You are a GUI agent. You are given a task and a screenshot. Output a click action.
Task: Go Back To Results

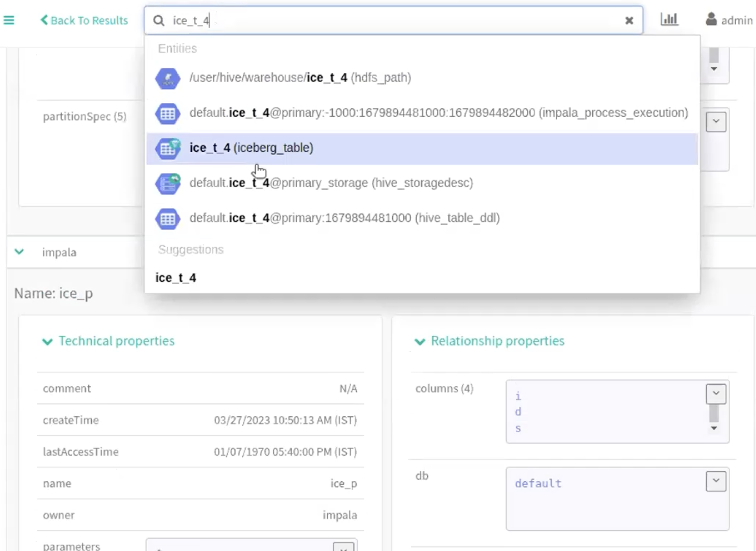(x=84, y=20)
